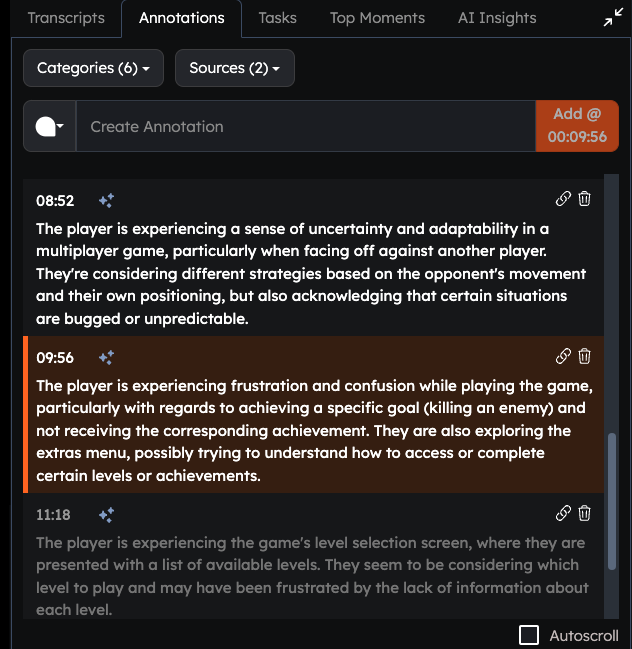
Task: Open the Sources (2) dropdown
Action: pos(235,68)
